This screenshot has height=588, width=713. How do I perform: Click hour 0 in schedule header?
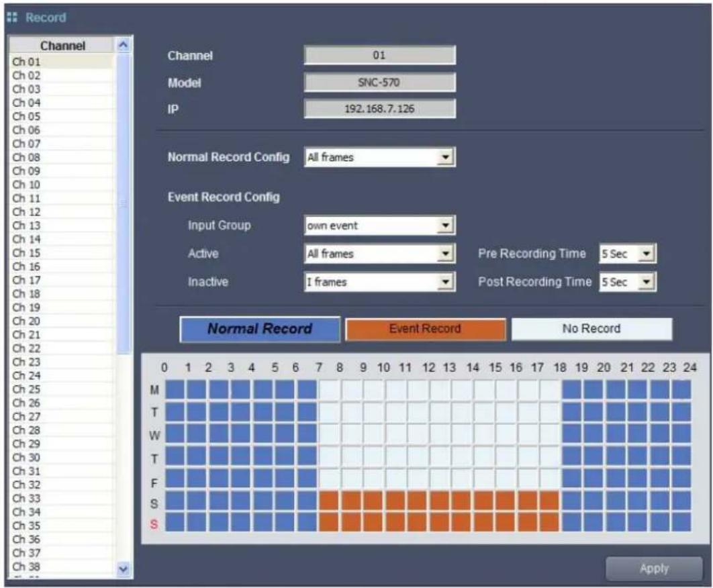click(164, 367)
